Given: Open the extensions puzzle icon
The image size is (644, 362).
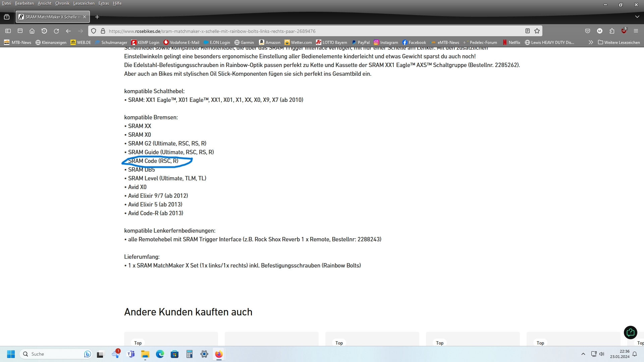Looking at the screenshot, I should click(612, 31).
